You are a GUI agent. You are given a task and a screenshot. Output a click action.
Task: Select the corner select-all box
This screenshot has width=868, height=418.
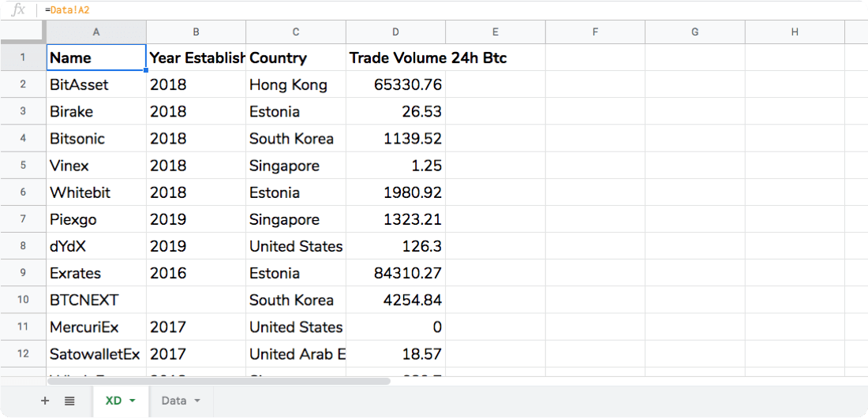click(23, 32)
